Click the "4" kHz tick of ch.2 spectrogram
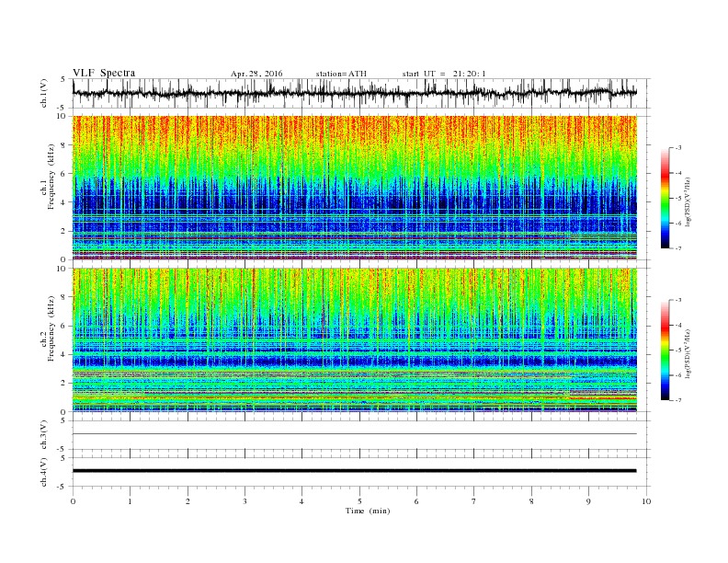728x563 pixels. click(x=64, y=355)
